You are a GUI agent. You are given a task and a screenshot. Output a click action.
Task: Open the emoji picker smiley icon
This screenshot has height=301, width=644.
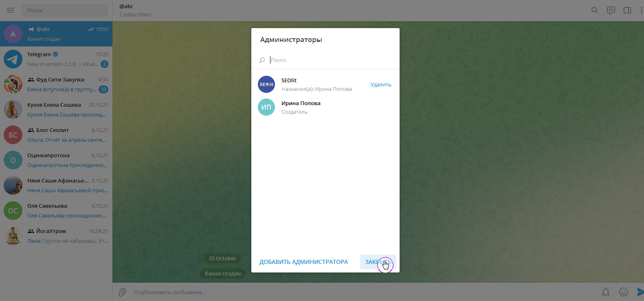[x=623, y=292]
